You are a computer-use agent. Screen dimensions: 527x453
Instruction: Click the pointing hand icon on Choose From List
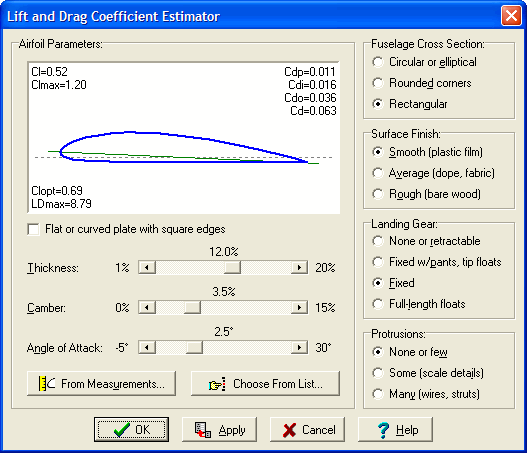coord(217,384)
